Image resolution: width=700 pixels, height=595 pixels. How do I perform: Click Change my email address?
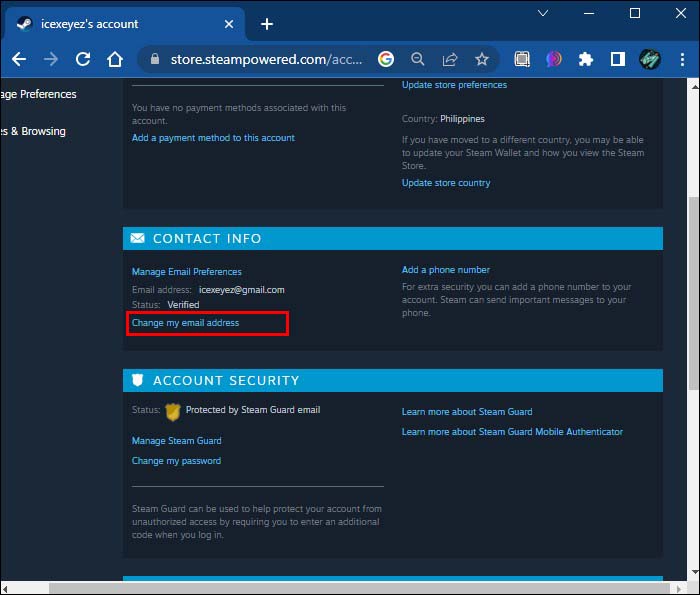click(185, 323)
